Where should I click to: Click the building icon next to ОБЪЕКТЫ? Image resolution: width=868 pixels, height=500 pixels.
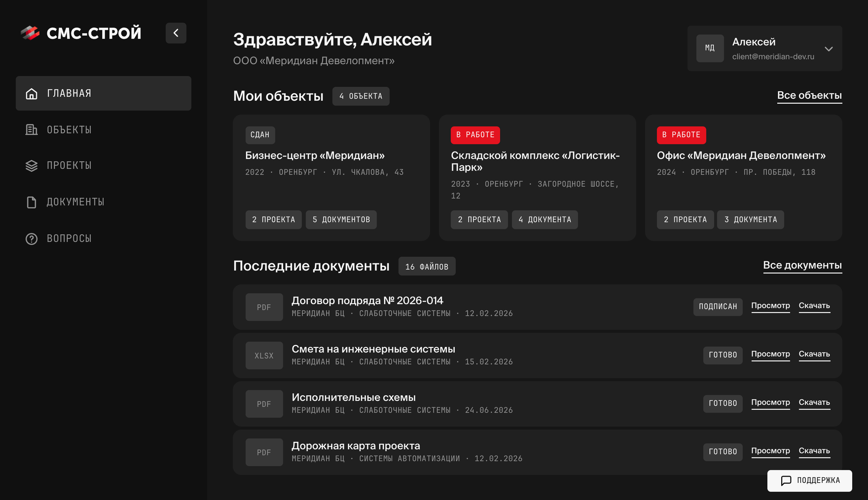(32, 130)
